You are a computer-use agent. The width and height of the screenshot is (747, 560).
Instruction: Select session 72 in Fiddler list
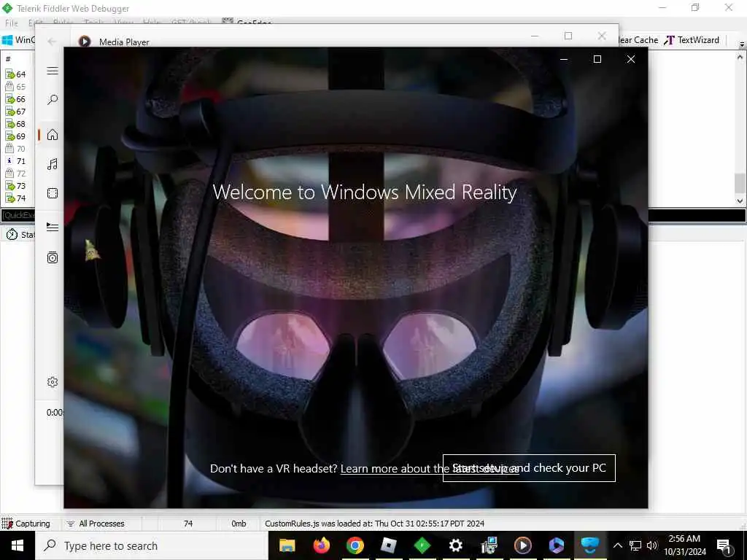pyautogui.click(x=16, y=174)
